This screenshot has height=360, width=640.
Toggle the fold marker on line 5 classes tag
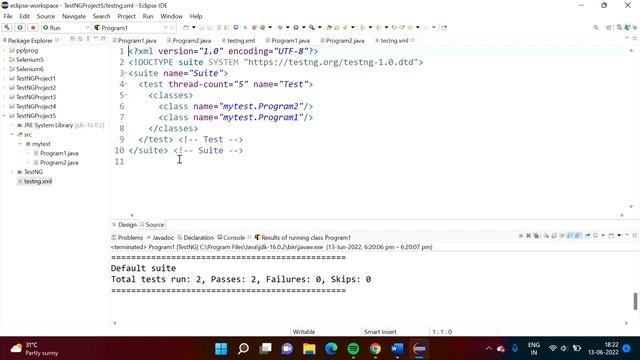point(126,95)
